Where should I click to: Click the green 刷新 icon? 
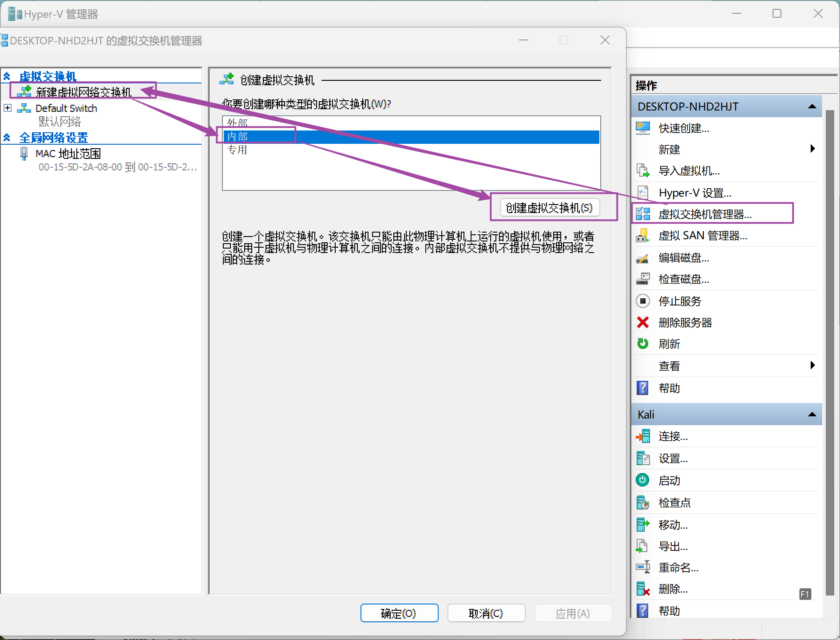click(643, 344)
